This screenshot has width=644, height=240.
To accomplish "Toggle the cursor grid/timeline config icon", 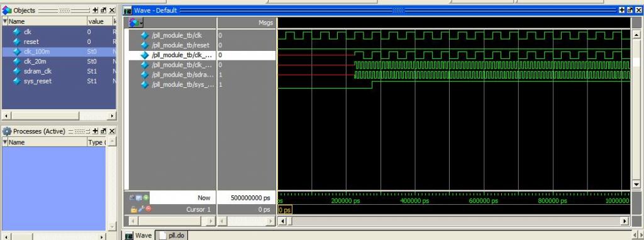I will pyautogui.click(x=139, y=198).
